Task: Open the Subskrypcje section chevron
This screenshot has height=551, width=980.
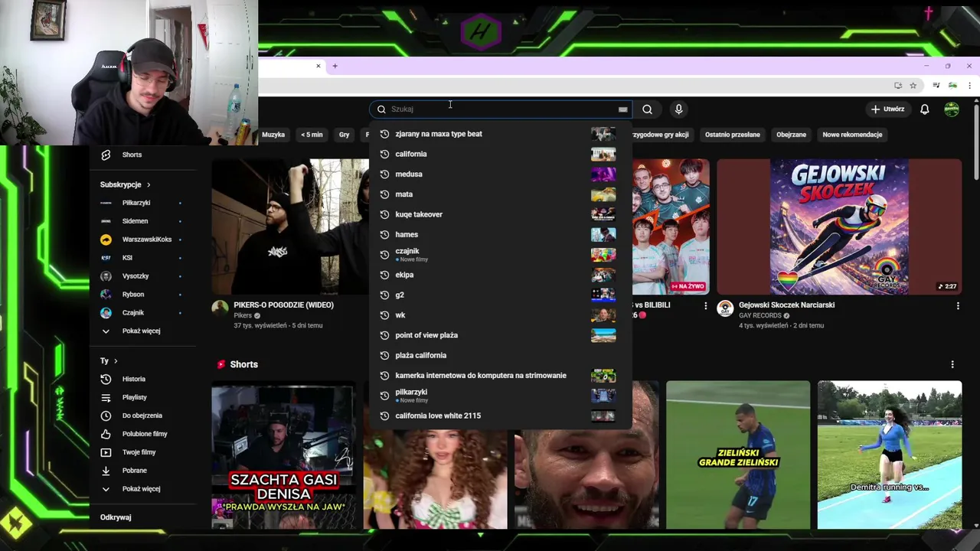Action: pyautogui.click(x=149, y=184)
